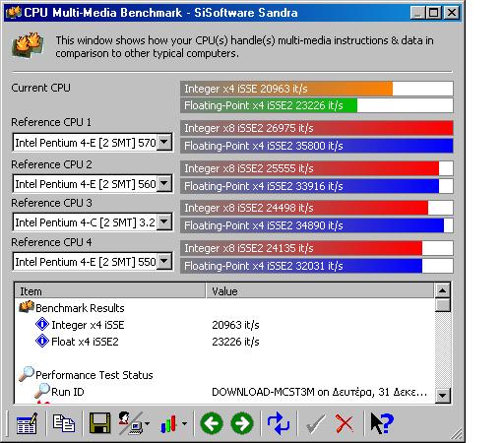The width and height of the screenshot is (504, 443).
Task: Click the blue Refresh arrows icon
Action: (x=279, y=423)
